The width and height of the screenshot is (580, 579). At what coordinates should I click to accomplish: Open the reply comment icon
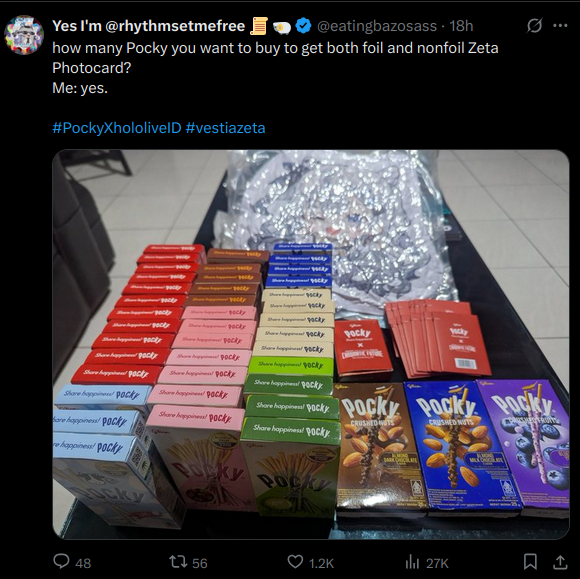61,562
